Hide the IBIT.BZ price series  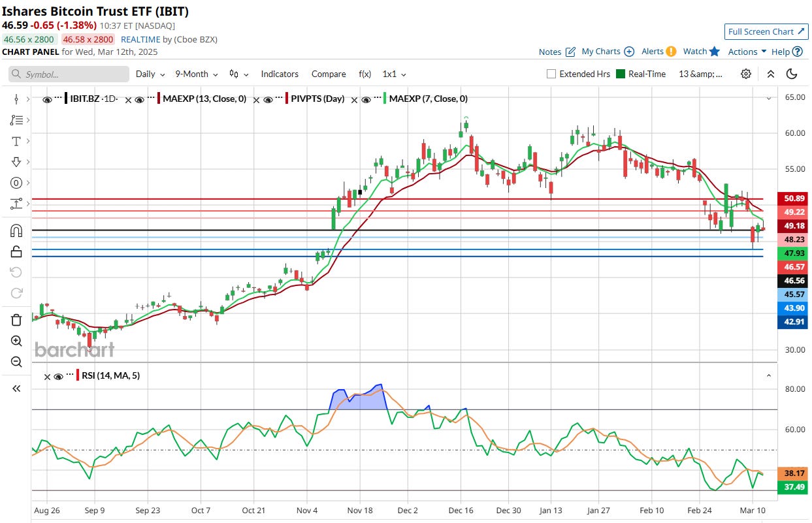(47, 100)
